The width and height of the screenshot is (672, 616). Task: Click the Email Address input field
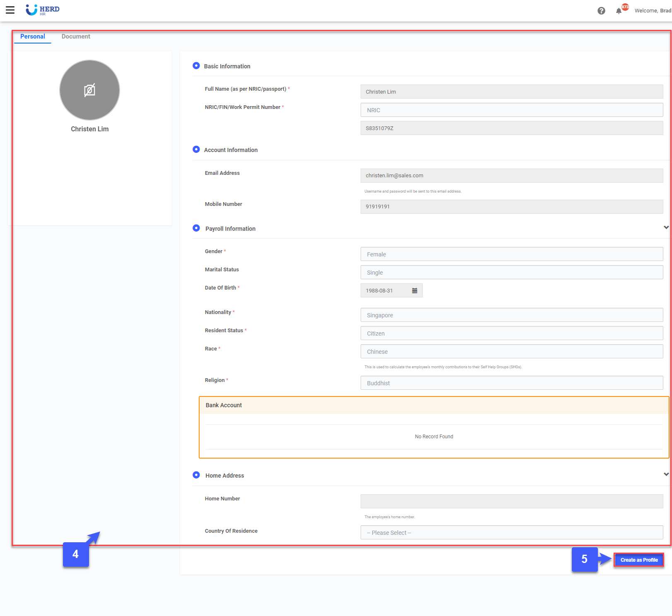[512, 175]
